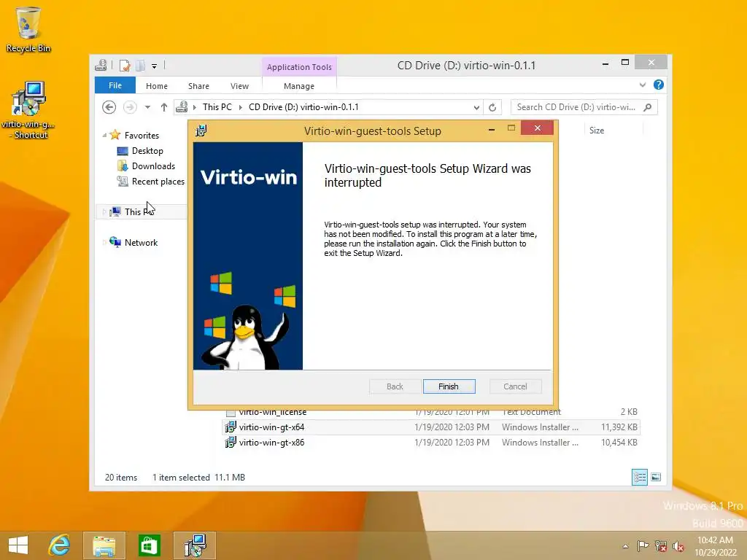Expand the address bar history dropdown
The image size is (747, 560).
pos(476,108)
